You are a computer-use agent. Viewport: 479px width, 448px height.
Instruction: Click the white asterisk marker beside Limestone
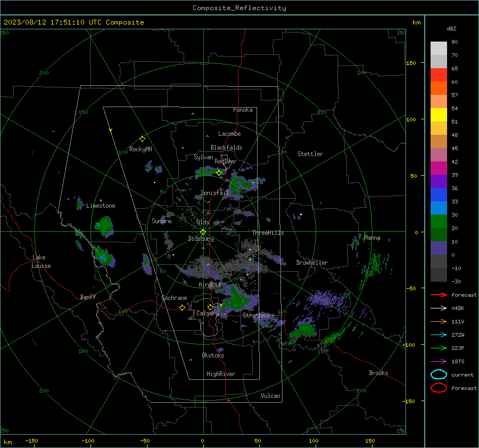pos(101,201)
